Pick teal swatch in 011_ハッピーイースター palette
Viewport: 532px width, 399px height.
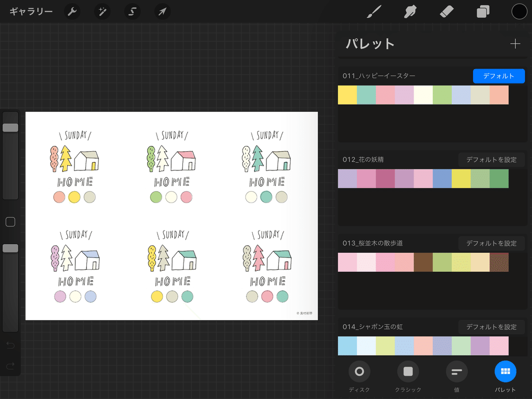click(x=366, y=95)
